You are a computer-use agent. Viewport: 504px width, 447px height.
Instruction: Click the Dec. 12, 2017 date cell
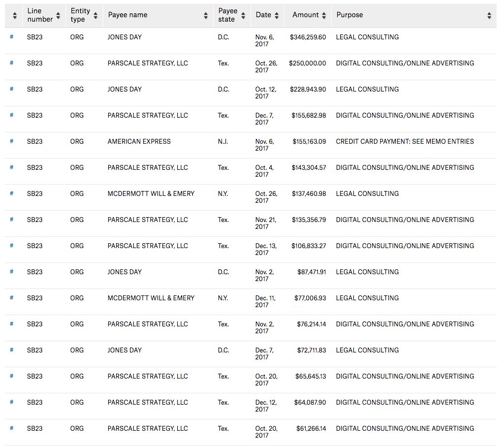point(266,406)
